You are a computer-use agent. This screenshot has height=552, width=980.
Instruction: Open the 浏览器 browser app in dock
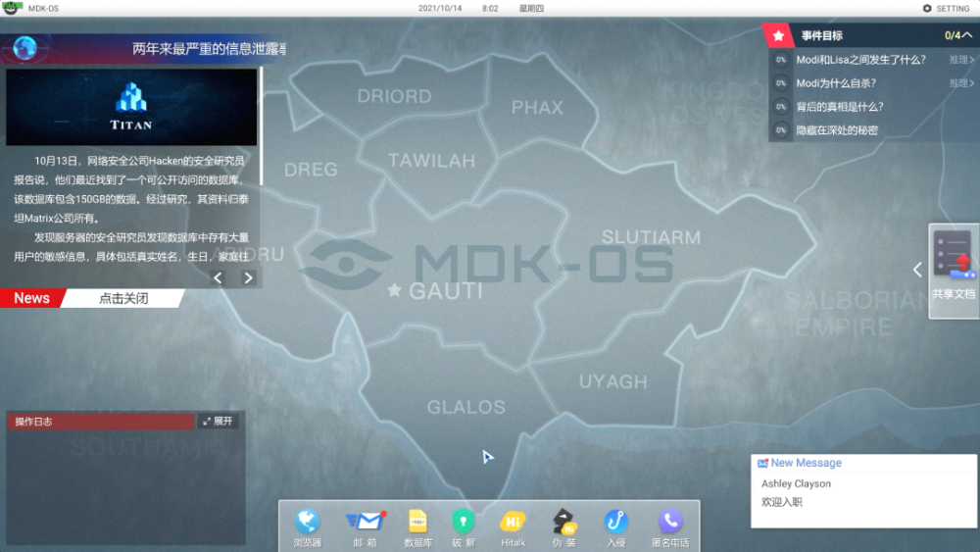[x=307, y=527]
